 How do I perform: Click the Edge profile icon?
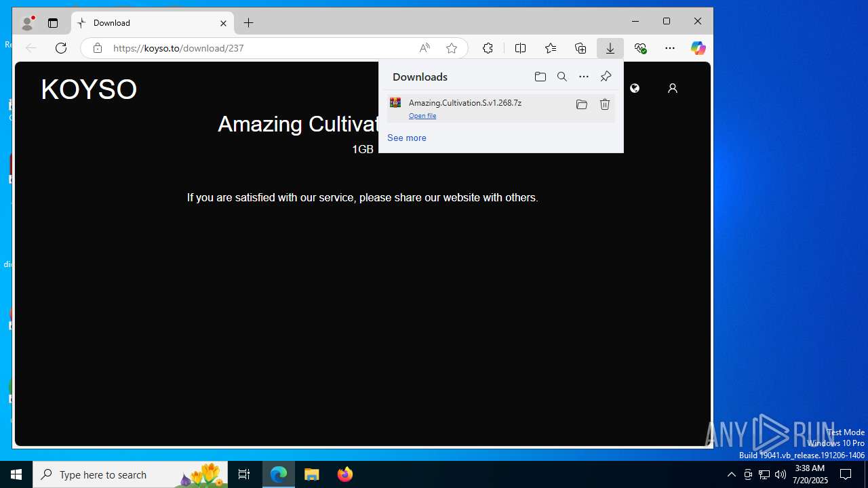tap(27, 23)
